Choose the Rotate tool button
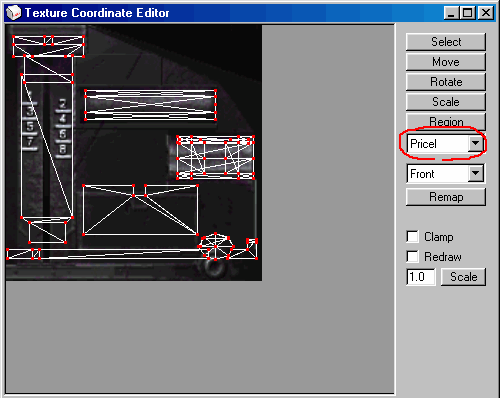This screenshot has height=398, width=500. pyautogui.click(x=446, y=82)
